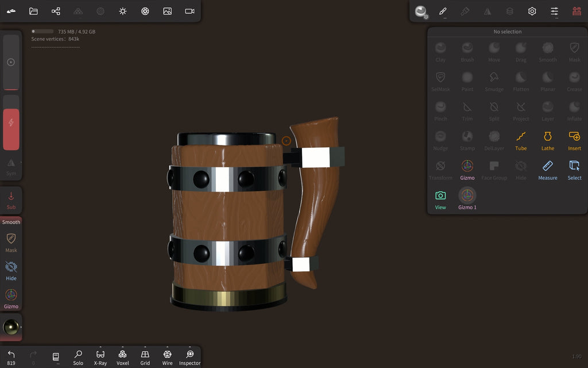588x368 pixels.
Task: Open the files folder menu
Action: (33, 11)
